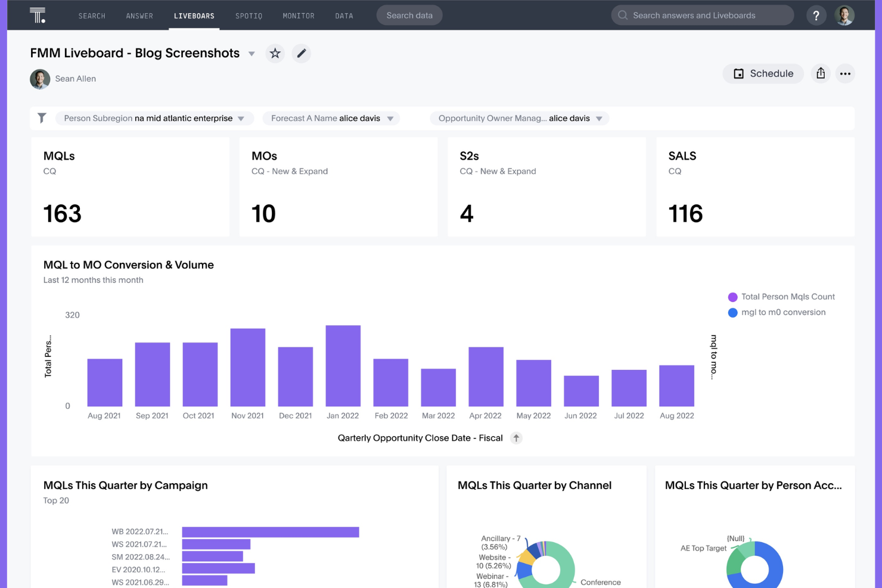This screenshot has height=588, width=882.
Task: Click the sort arrow next to Close Date axis
Action: pyautogui.click(x=516, y=438)
